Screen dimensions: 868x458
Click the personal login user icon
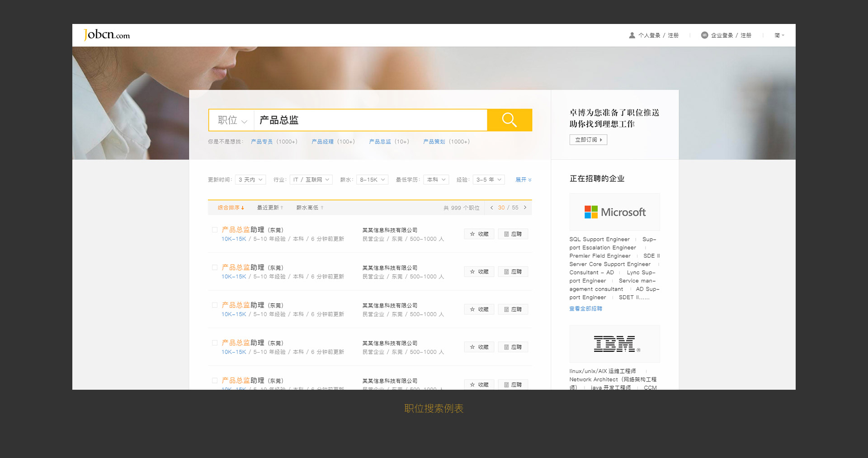632,35
